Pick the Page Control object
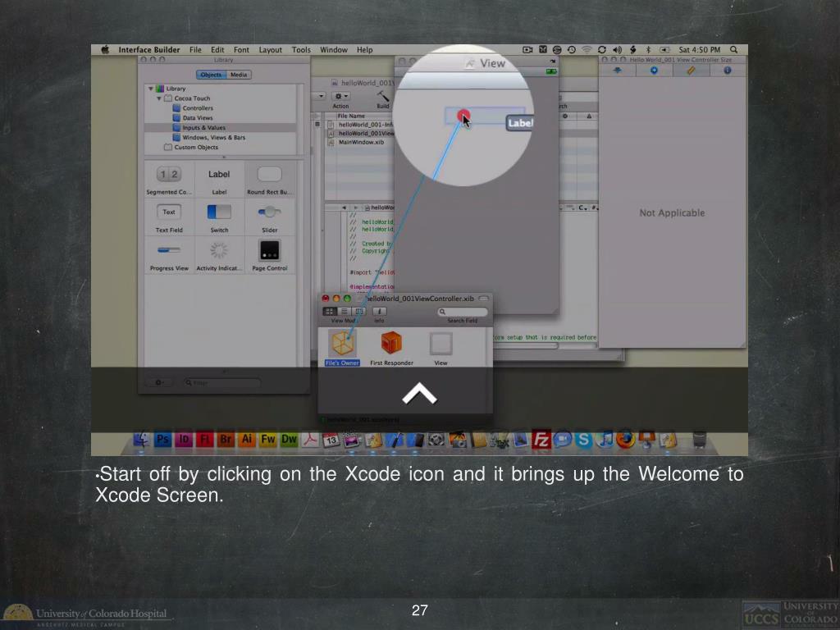Screen dimensions: 840x630 click(269, 256)
